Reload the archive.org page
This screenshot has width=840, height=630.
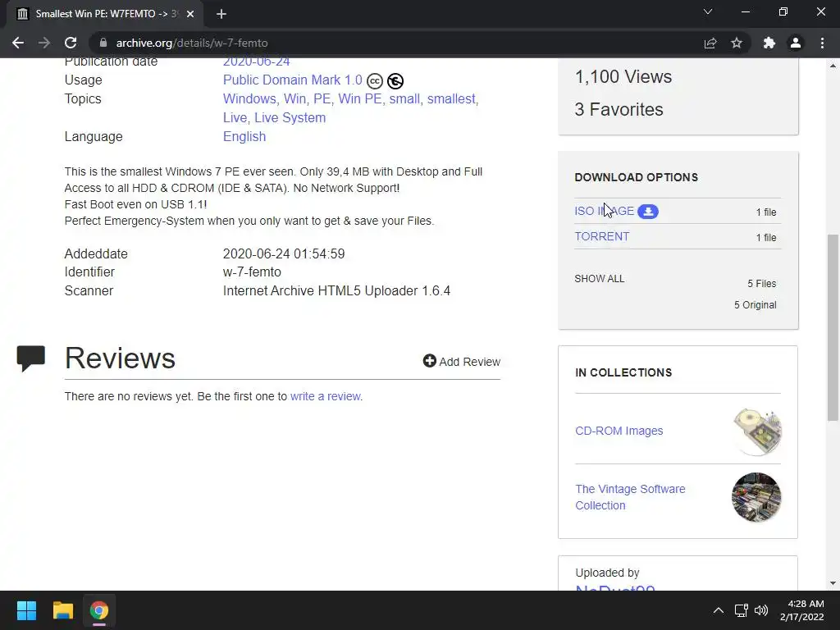(x=71, y=43)
